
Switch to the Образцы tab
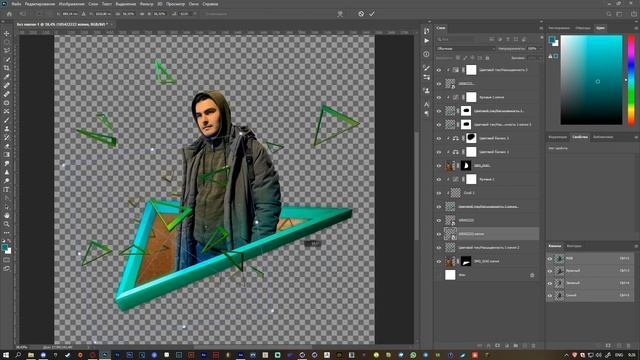coord(582,28)
